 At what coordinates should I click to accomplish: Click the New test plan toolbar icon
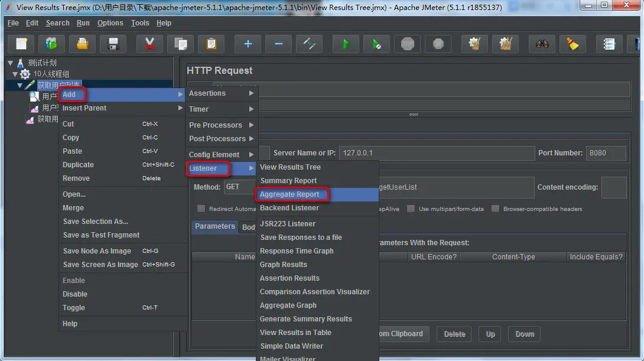tap(21, 44)
